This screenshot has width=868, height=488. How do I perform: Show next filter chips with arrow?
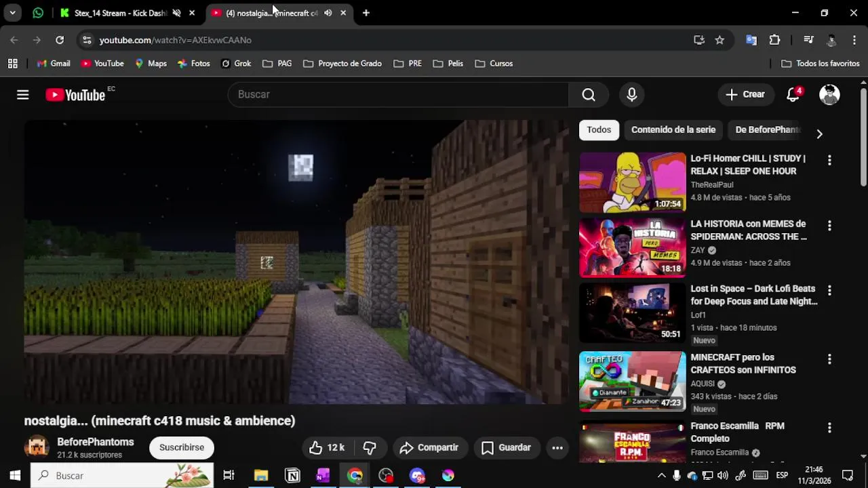(819, 134)
